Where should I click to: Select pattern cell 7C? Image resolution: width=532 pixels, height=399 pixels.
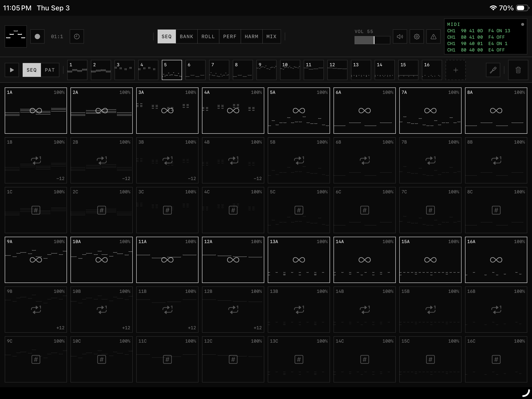tap(430, 210)
